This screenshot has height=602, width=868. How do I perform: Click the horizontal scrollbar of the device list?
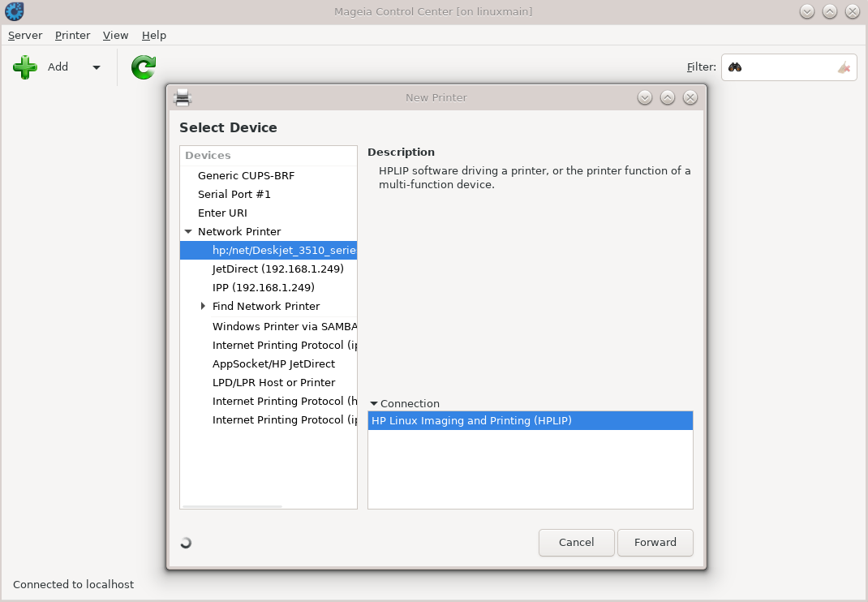(x=232, y=506)
